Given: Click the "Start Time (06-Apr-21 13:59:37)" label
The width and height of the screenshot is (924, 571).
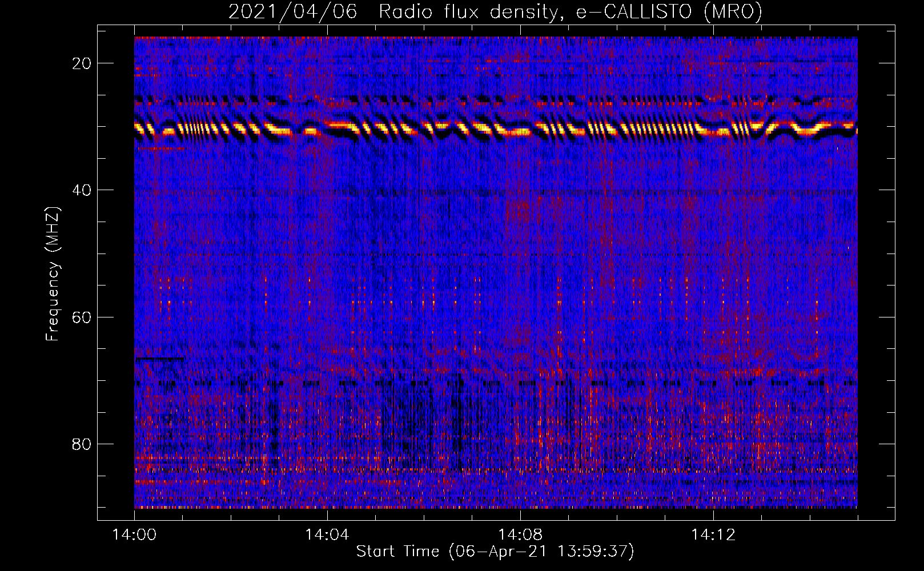Looking at the screenshot, I should coord(495,552).
